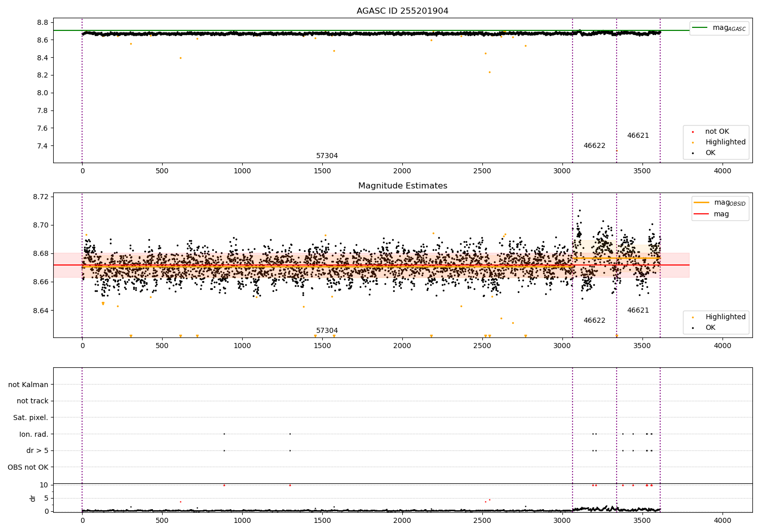Click y-axis tick 8.72 in Magnitude Estimates

41,197
